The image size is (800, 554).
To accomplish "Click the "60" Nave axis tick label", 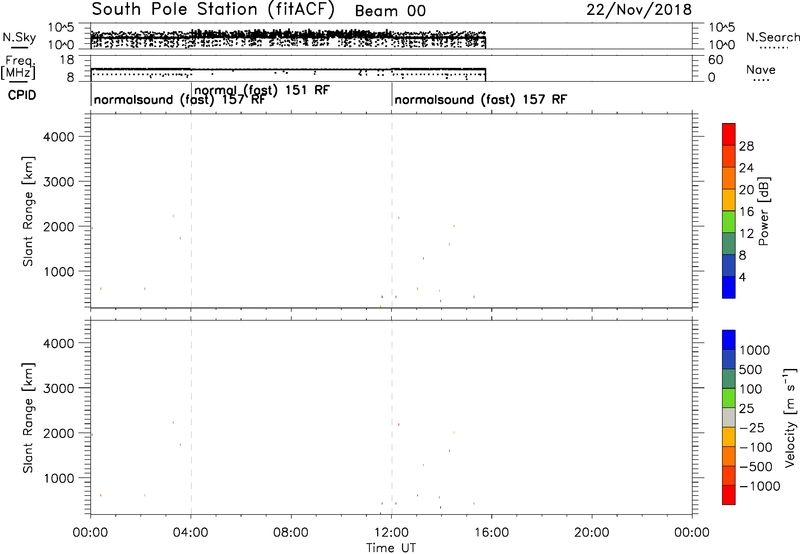I will coord(715,60).
